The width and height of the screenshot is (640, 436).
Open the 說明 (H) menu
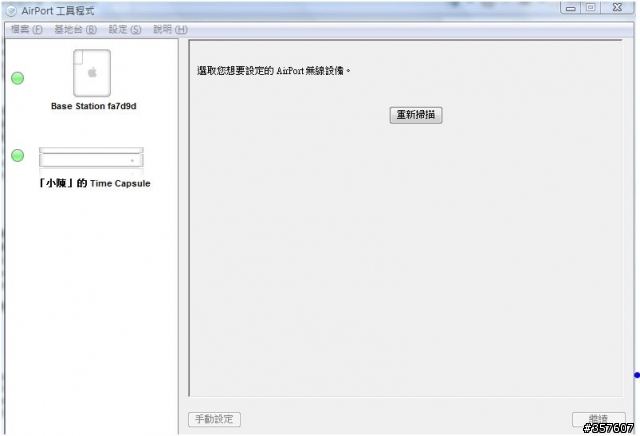tap(170, 29)
